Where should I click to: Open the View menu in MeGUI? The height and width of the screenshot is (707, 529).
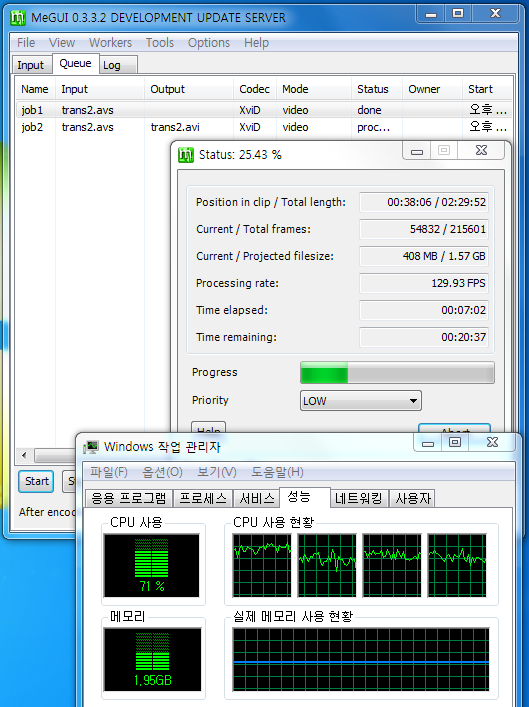(62, 43)
